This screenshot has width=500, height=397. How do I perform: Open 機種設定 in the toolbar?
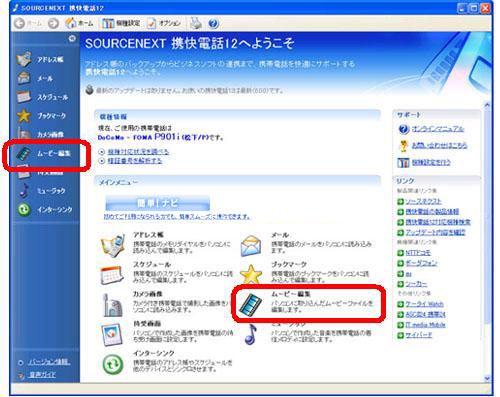pyautogui.click(x=121, y=23)
